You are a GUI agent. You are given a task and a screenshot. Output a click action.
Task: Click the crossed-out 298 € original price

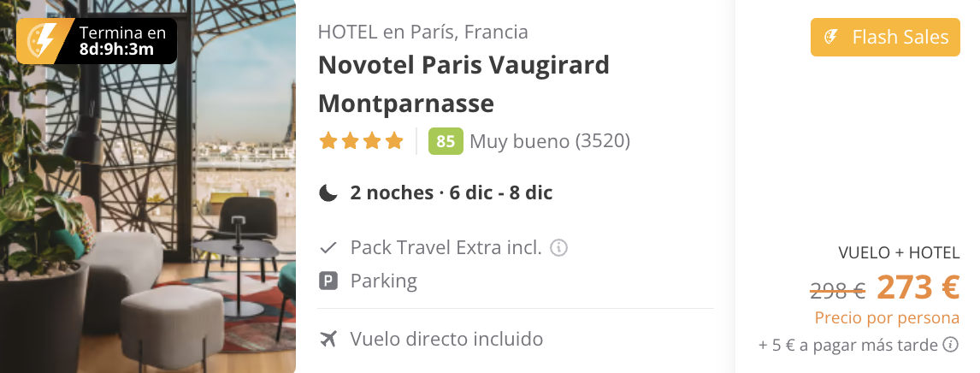point(837,291)
